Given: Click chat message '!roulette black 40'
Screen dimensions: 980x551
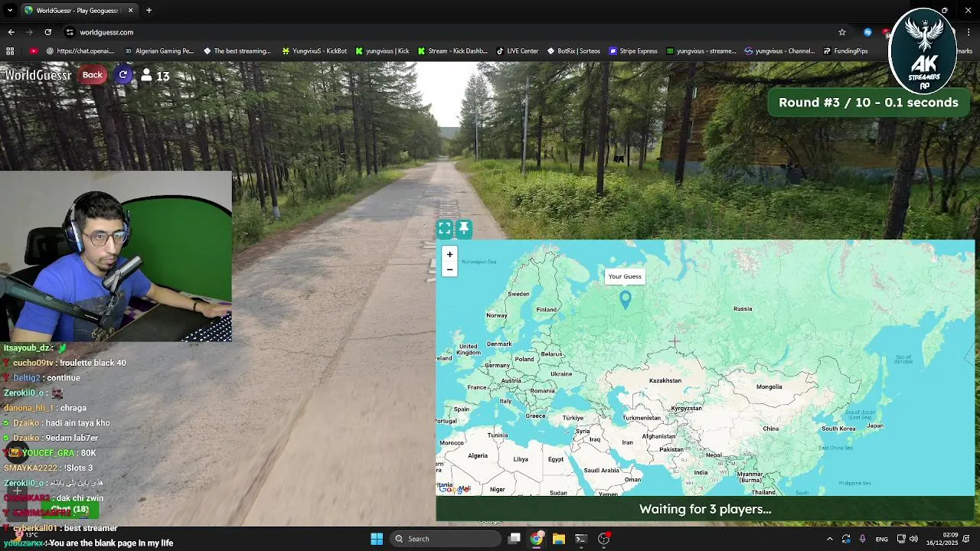Looking at the screenshot, I should coord(92,363).
